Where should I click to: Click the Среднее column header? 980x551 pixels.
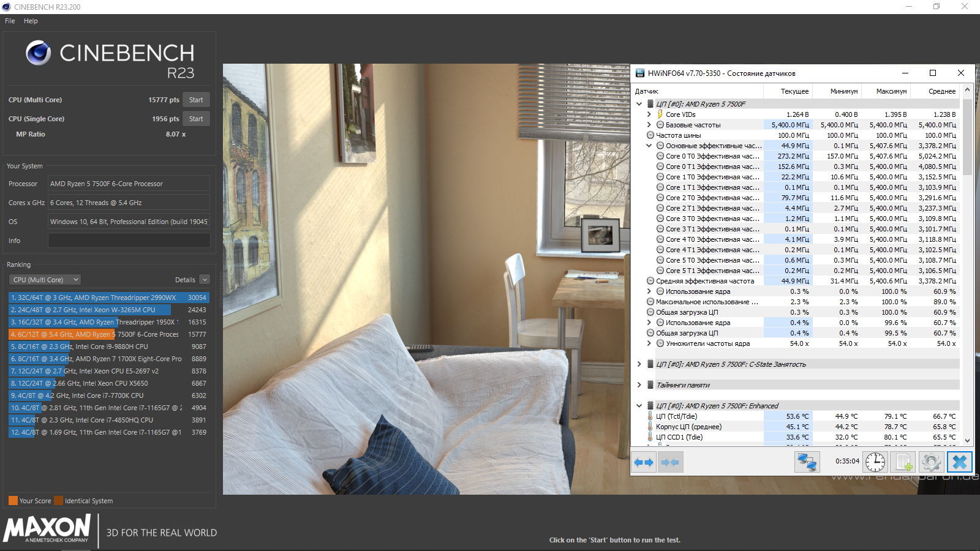pos(935,91)
